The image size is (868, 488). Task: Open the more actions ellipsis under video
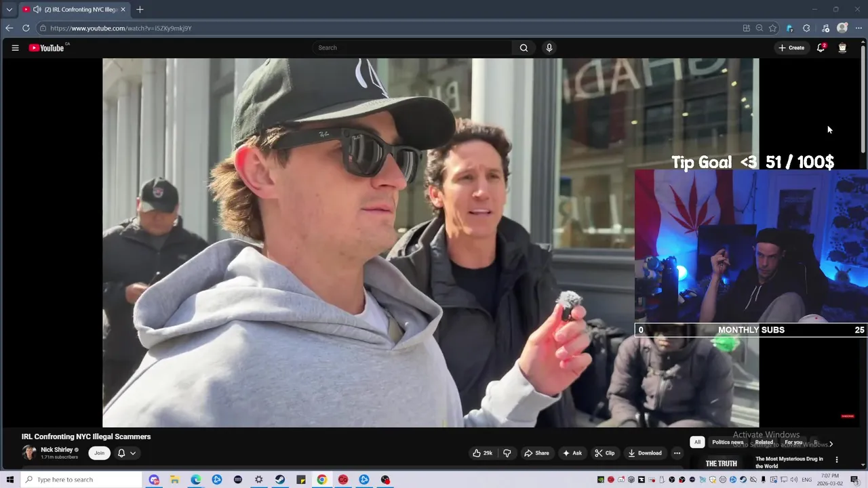[x=677, y=453]
